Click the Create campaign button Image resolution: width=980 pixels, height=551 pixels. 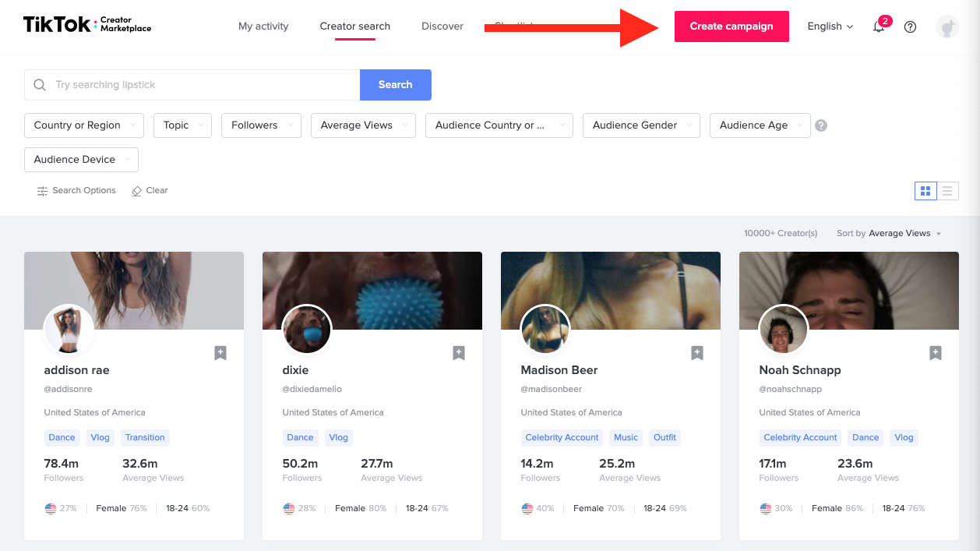[731, 26]
